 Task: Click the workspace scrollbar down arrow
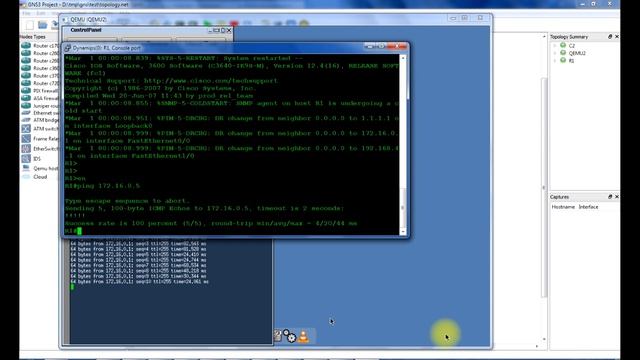click(x=544, y=339)
